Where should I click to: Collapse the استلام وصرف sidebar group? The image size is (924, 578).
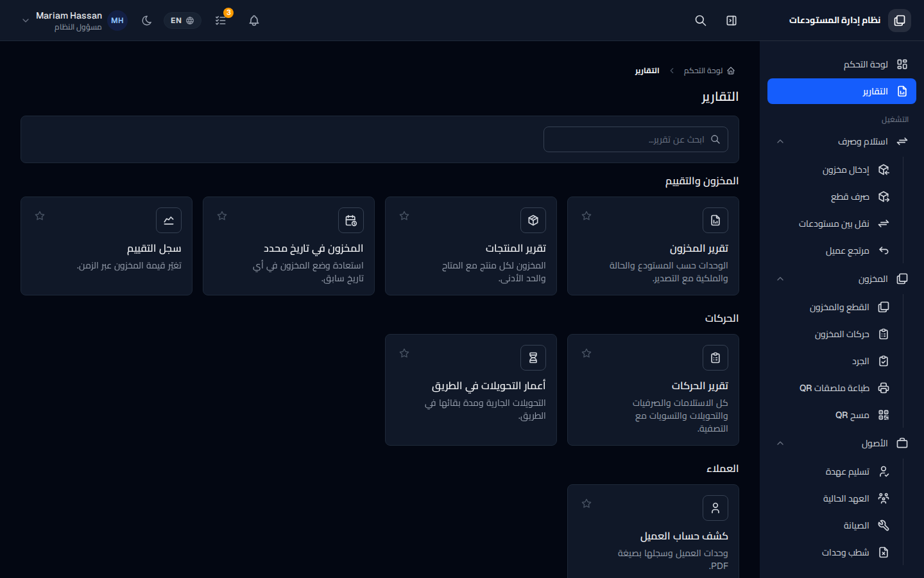point(842,141)
